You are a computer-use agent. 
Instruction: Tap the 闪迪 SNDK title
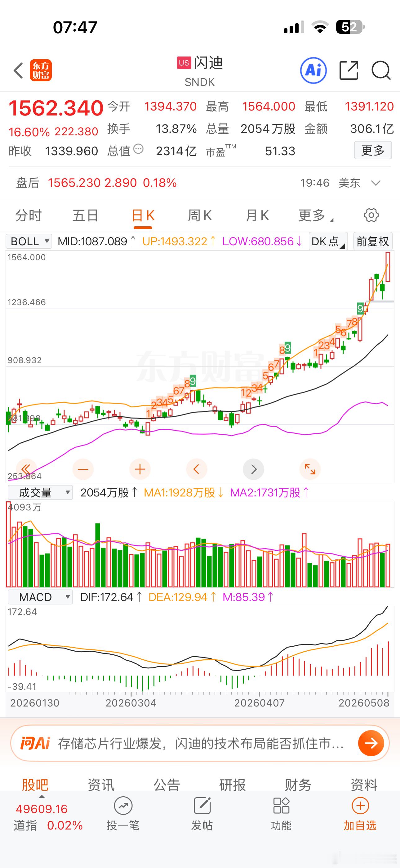[x=200, y=71]
